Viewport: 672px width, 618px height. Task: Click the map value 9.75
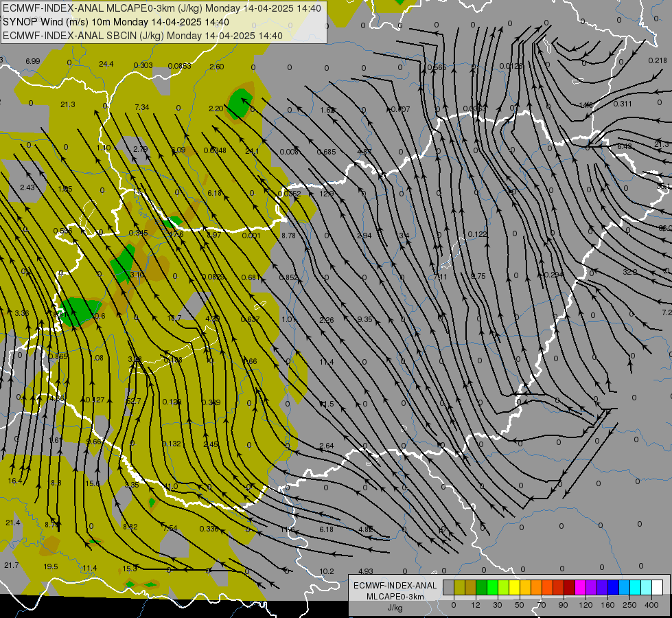coord(478,276)
